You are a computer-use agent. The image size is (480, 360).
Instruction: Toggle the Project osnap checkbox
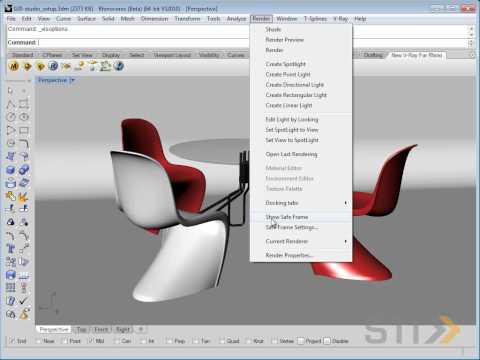[300, 341]
